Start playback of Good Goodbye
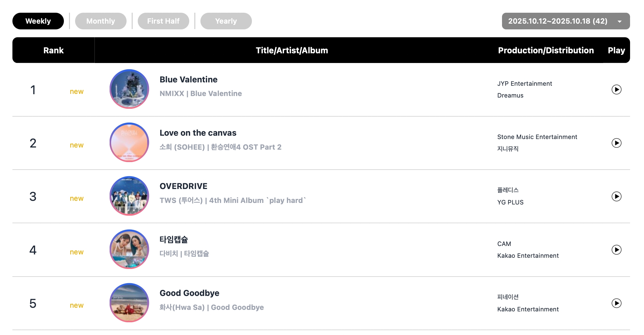Viewport: 644px width, 335px height. (x=616, y=303)
